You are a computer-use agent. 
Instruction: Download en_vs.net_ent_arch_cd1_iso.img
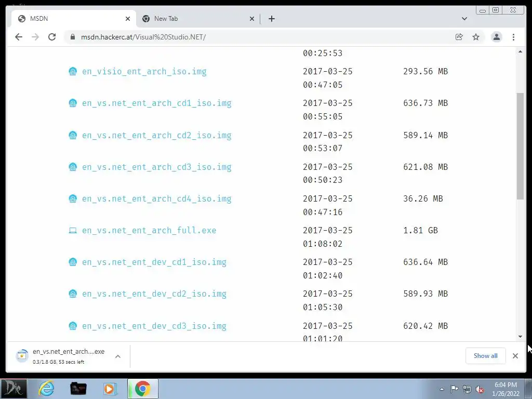click(x=157, y=103)
